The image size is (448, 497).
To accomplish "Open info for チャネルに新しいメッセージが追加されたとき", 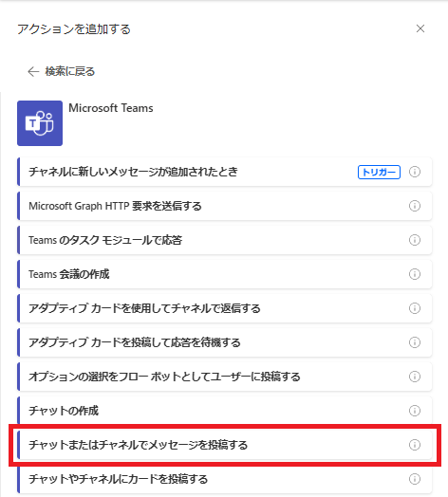I will 415,172.
